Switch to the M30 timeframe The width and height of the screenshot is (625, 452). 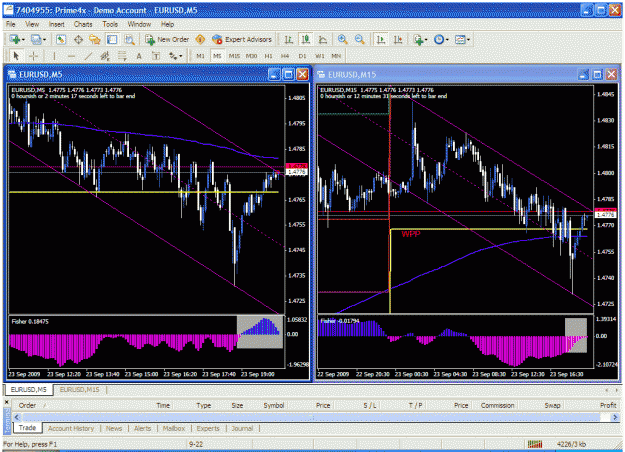252,56
